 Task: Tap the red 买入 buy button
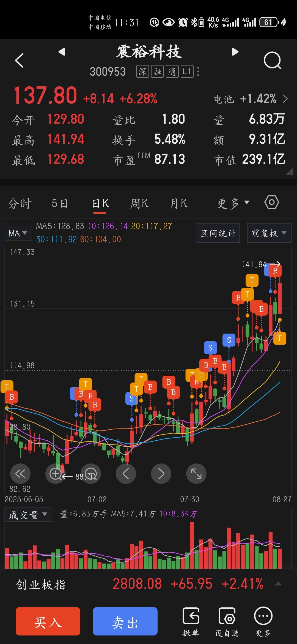tap(48, 621)
